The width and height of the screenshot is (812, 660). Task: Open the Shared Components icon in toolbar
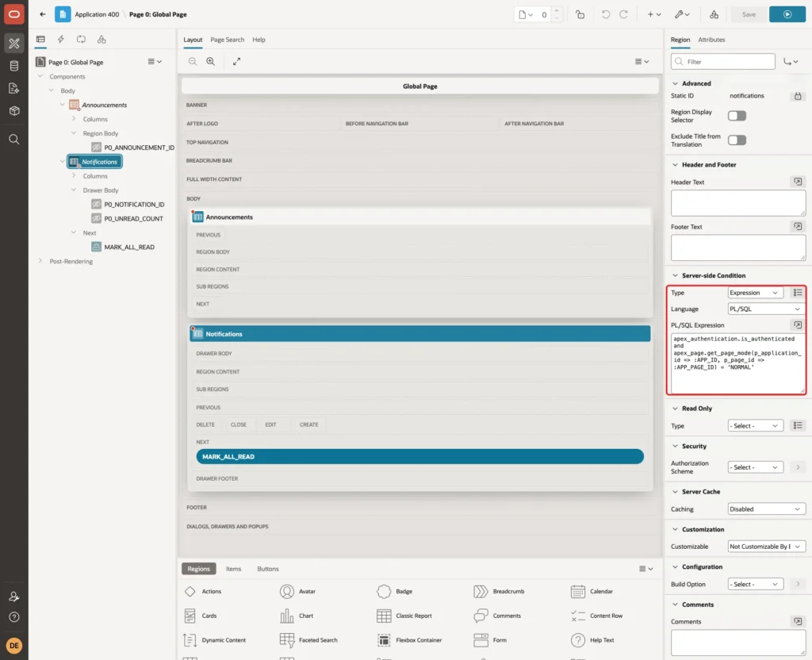(x=714, y=14)
